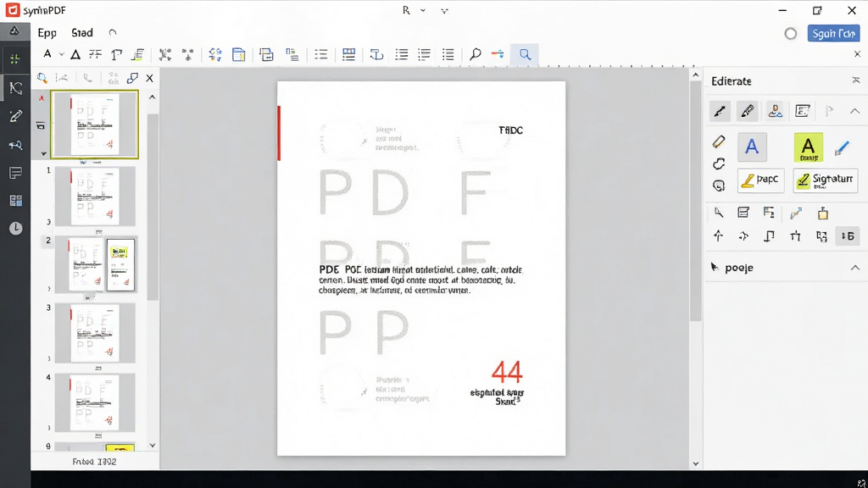Click the selection cursor icon in left sidebar
This screenshot has width=868, height=488.
tap(15, 88)
